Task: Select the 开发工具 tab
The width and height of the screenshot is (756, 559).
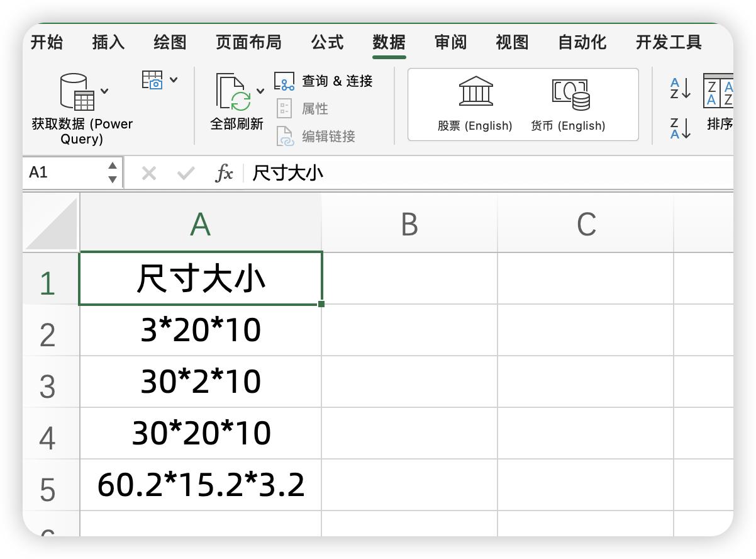Action: (x=668, y=42)
